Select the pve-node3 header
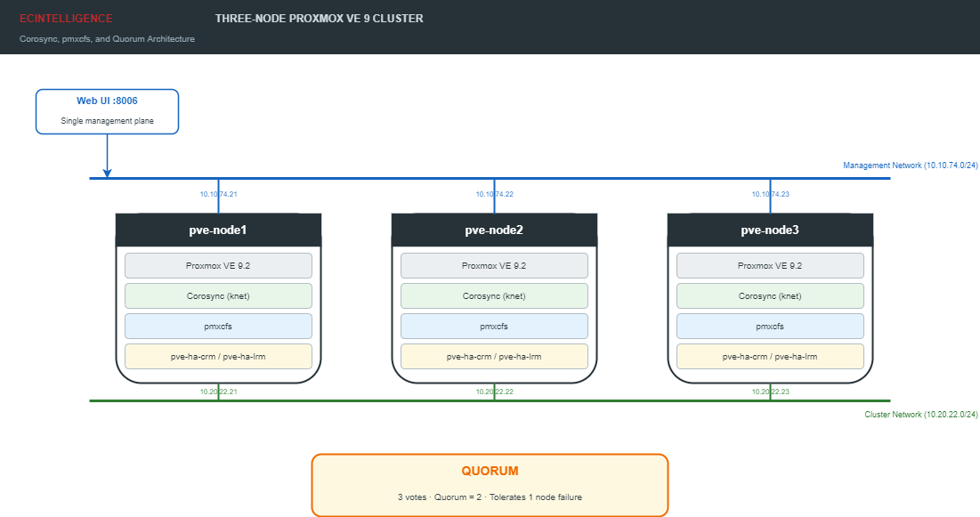Image resolution: width=980 pixels, height=517 pixels. [770, 230]
